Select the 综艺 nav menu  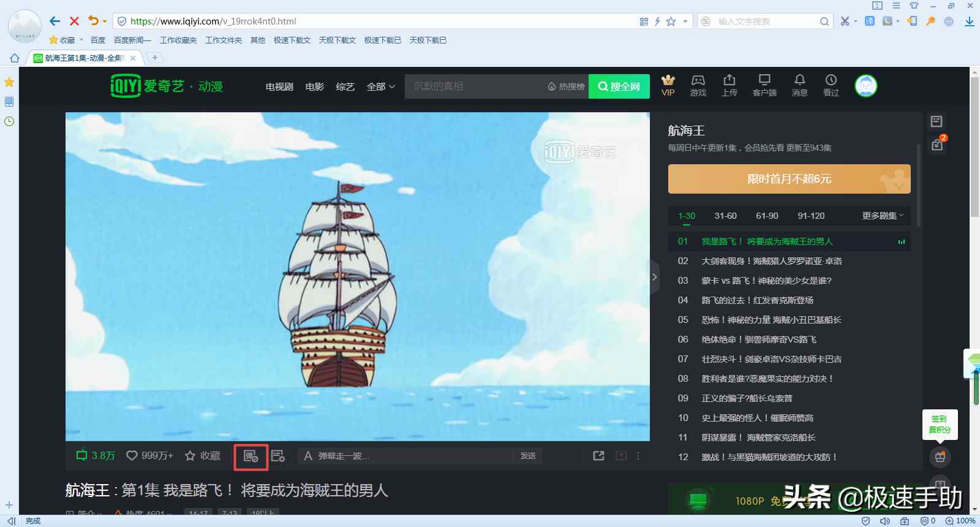point(345,87)
